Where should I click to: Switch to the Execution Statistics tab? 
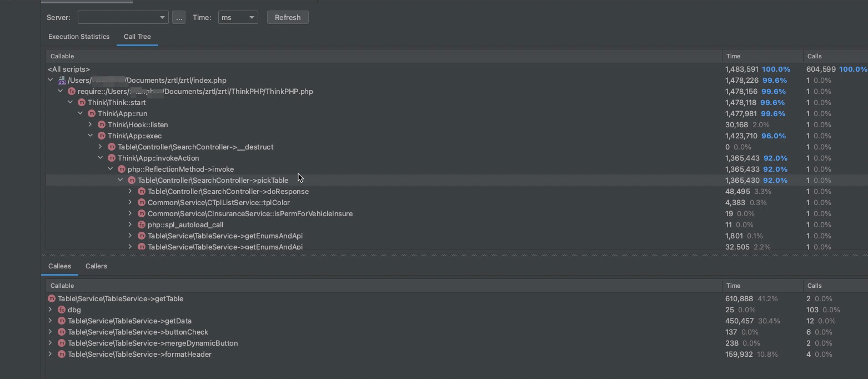coord(79,37)
